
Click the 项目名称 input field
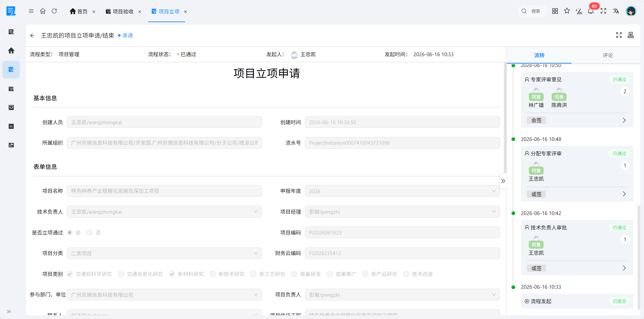[x=164, y=191]
